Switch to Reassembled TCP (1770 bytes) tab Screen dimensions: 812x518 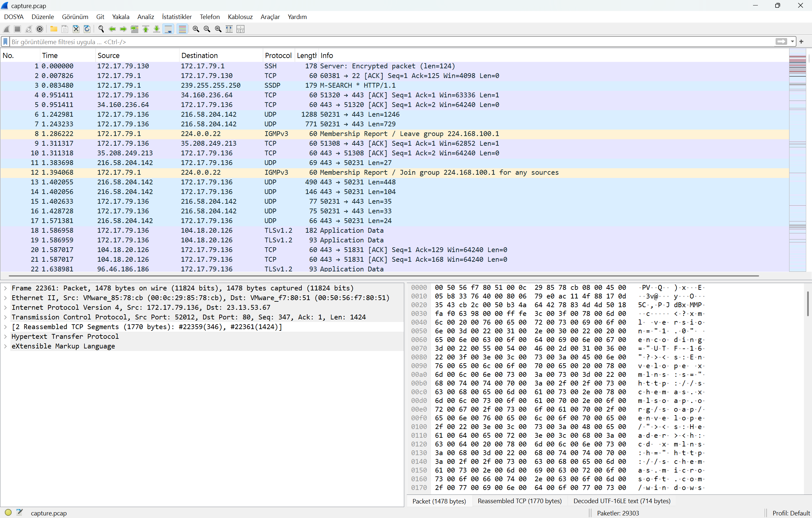pyautogui.click(x=519, y=501)
